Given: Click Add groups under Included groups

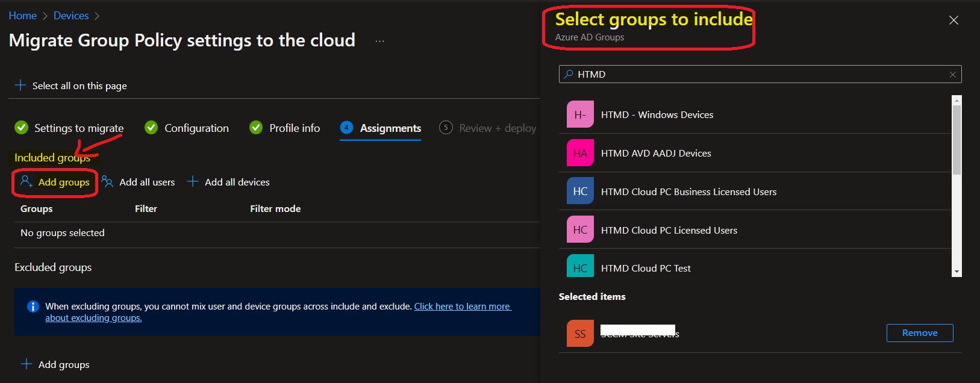Looking at the screenshot, I should coord(55,182).
